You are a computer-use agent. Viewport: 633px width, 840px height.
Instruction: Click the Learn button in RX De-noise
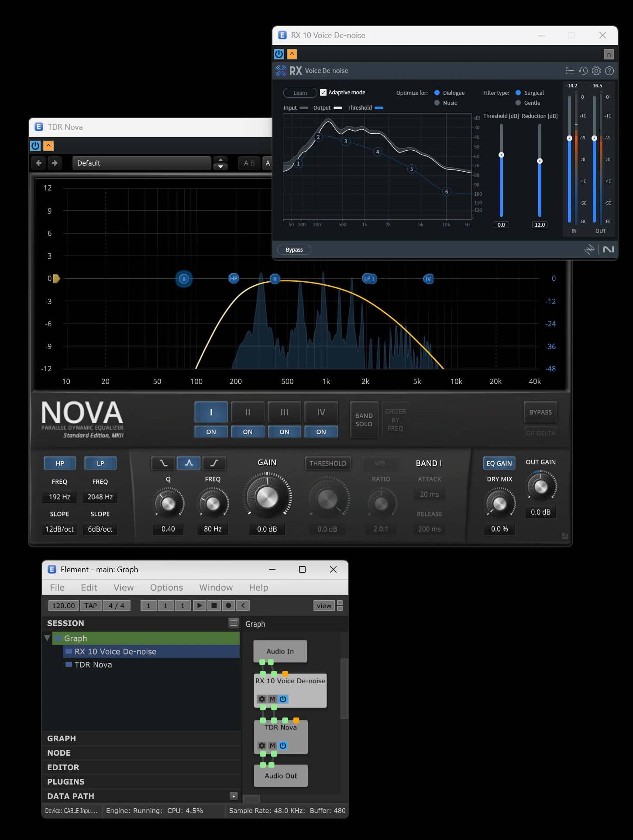300,93
